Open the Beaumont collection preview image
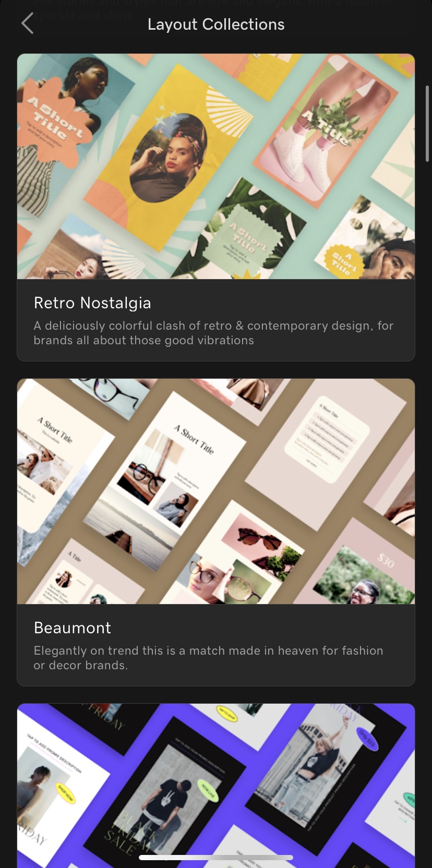This screenshot has height=868, width=432. coord(216,491)
